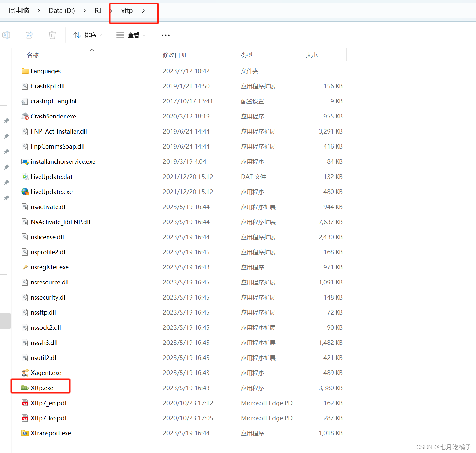The image size is (476, 453).
Task: Select the nsregister.exe key icon
Action: coord(25,267)
